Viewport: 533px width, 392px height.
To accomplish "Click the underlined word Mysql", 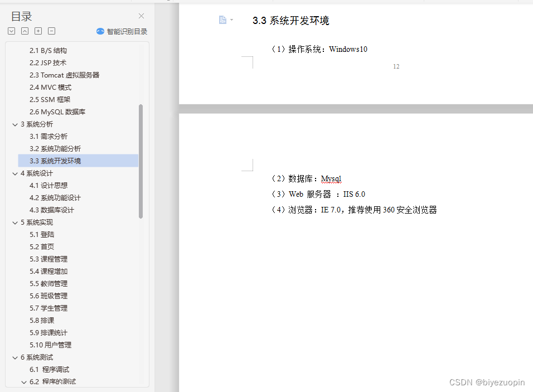I will [x=331, y=179].
